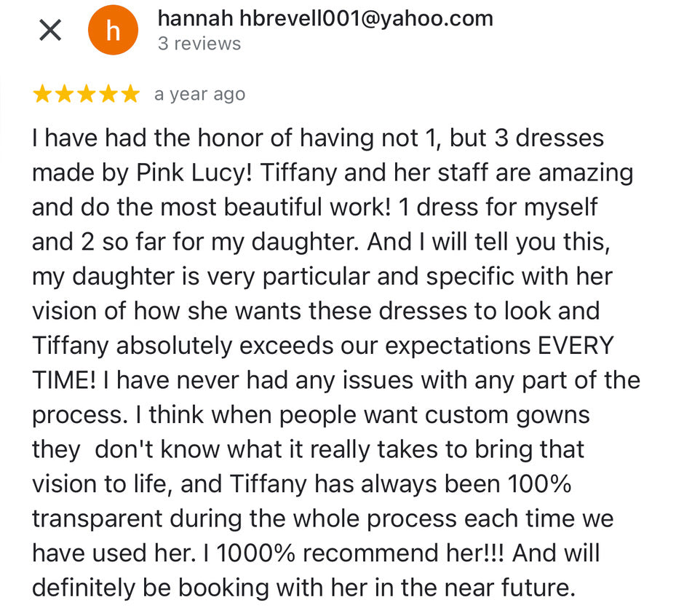Click the 'a year ago' timestamp
This screenshot has height=616, width=676.
click(x=199, y=95)
